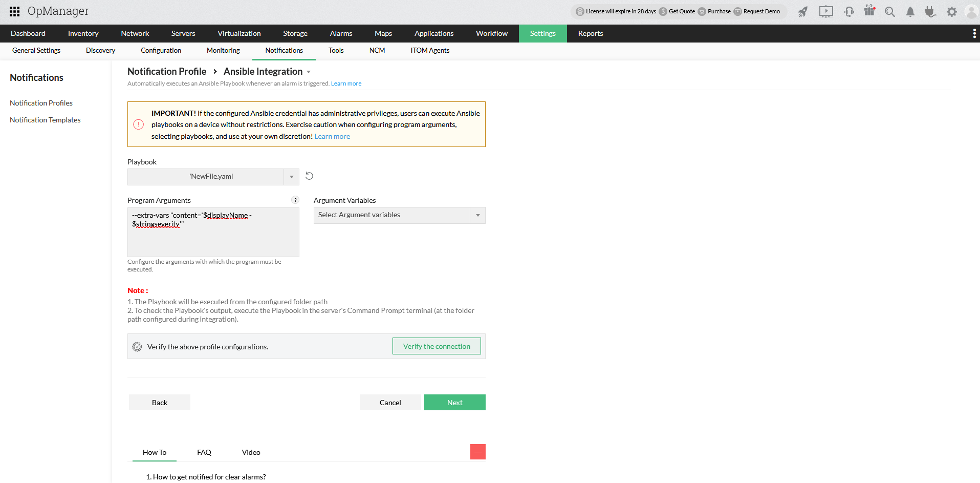Open the three-dot menu on the navigation bar

pyautogui.click(x=974, y=33)
